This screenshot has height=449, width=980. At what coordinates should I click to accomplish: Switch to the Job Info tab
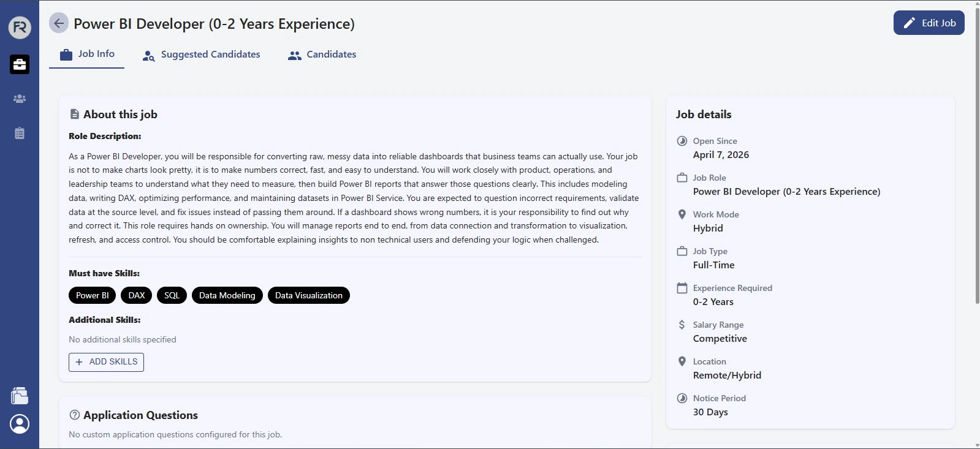pyautogui.click(x=86, y=55)
